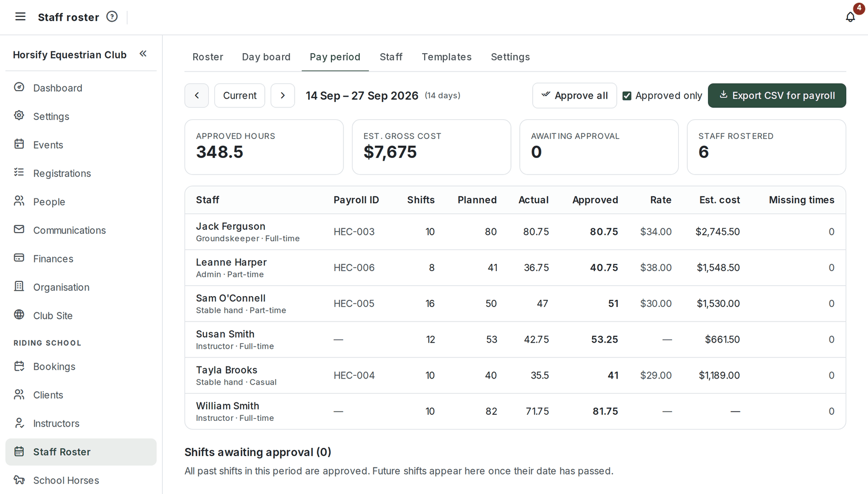Click the Payroll ID column header
The image size is (868, 494).
356,200
